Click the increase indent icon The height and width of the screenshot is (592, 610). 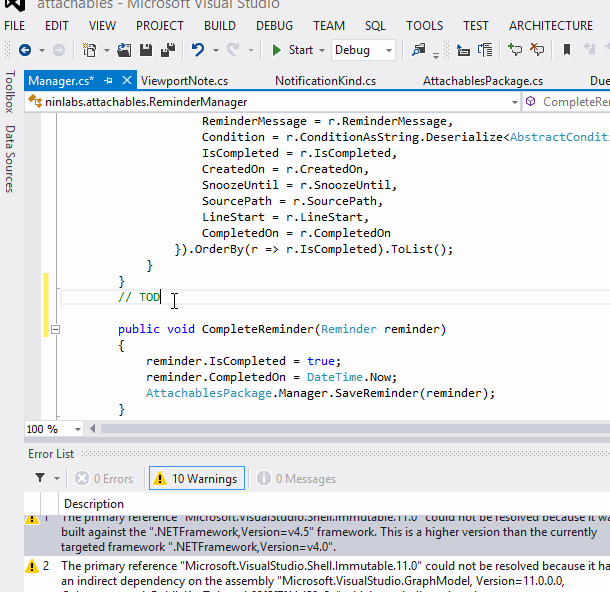click(x=485, y=50)
